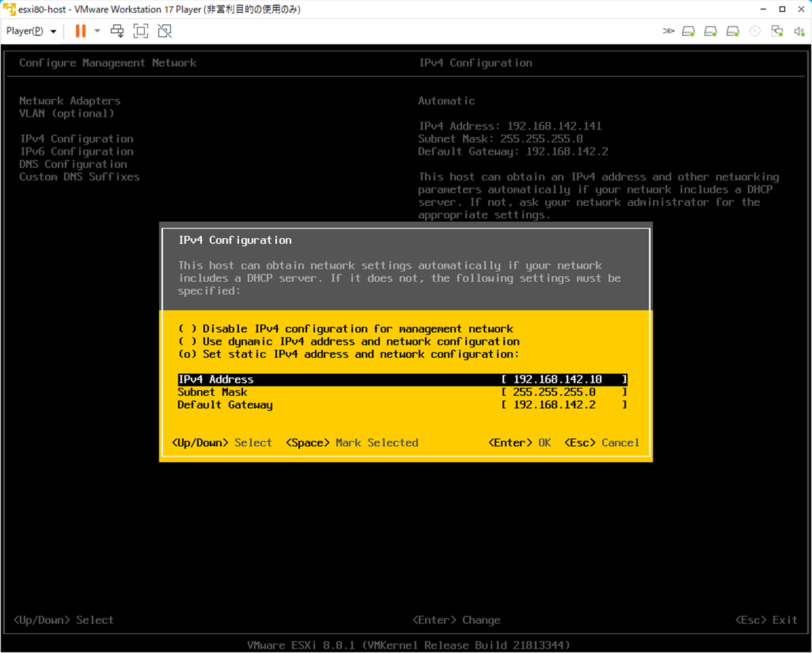This screenshot has height=653, width=812.
Task: Select Network Adapters in the left menu
Action: 70,101
